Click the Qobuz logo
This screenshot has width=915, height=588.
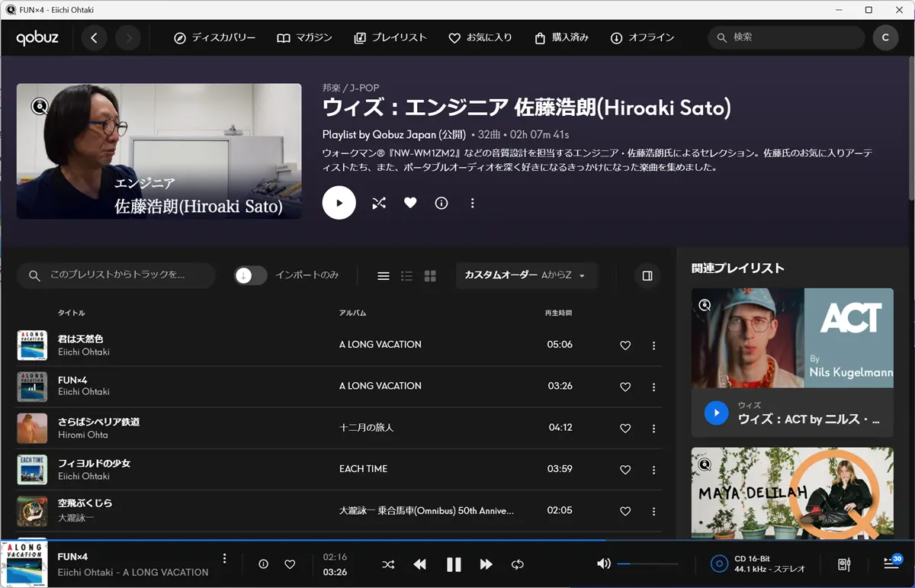pos(37,37)
